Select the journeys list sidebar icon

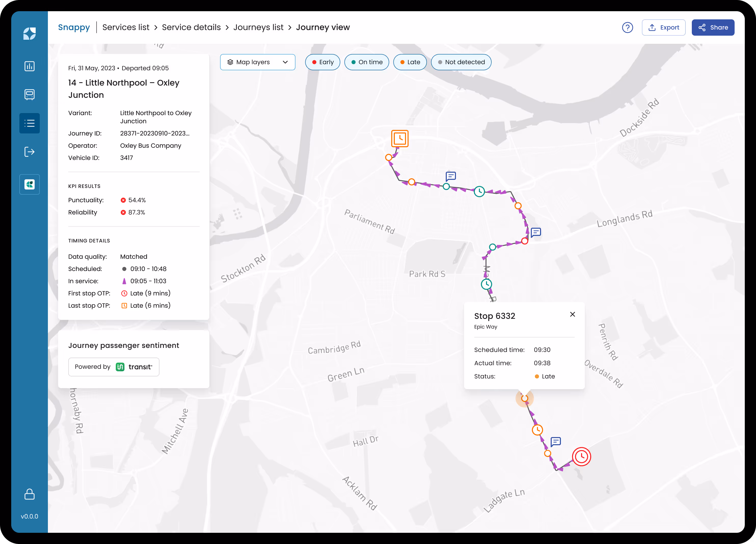point(29,123)
